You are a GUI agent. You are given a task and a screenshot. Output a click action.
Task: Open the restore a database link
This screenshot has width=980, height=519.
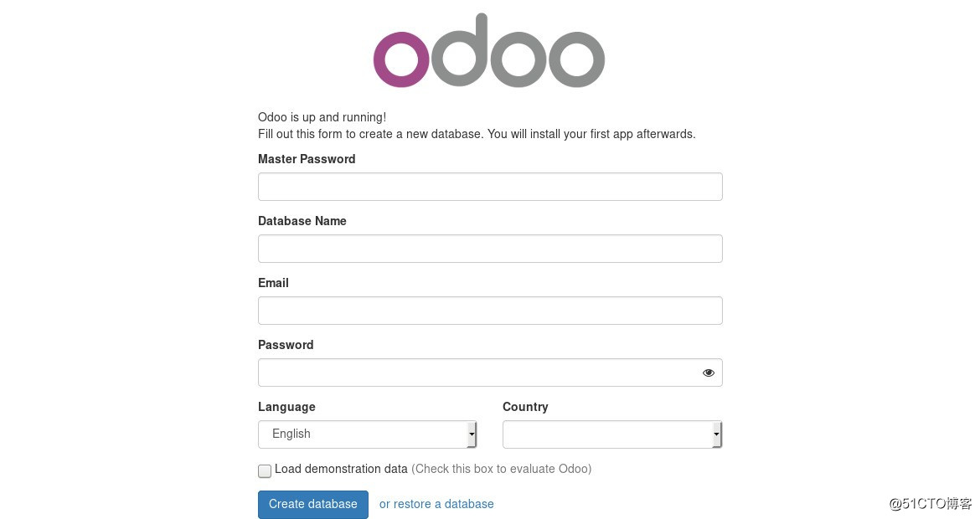point(436,504)
